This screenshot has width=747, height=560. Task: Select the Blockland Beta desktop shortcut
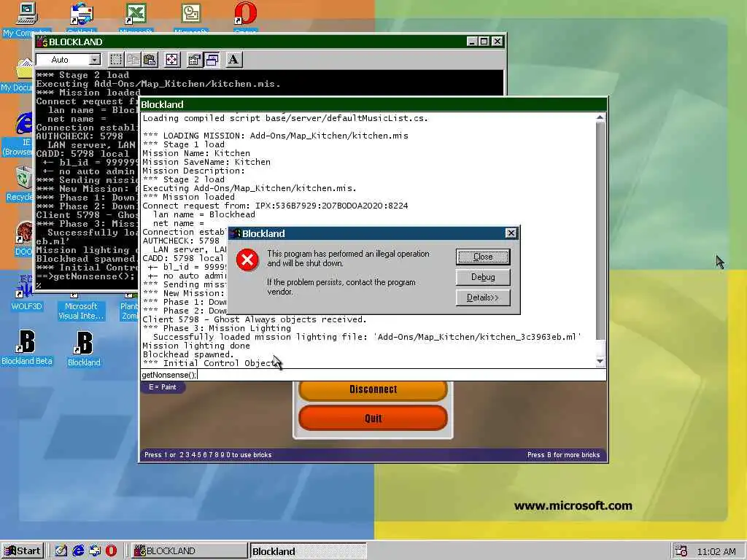(x=26, y=348)
